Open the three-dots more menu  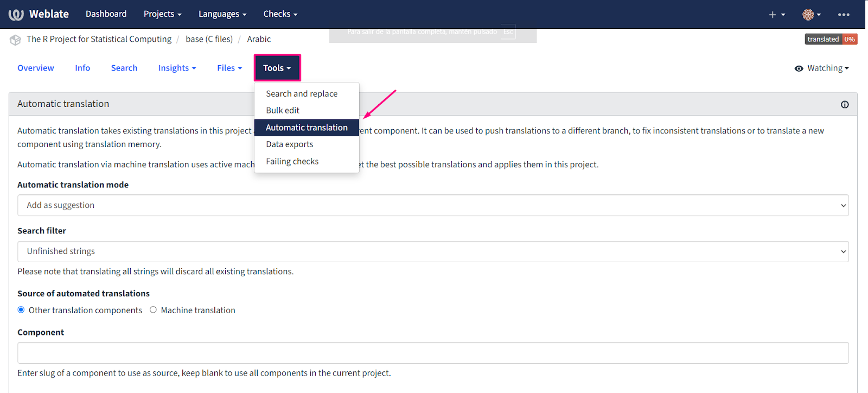pyautogui.click(x=844, y=15)
